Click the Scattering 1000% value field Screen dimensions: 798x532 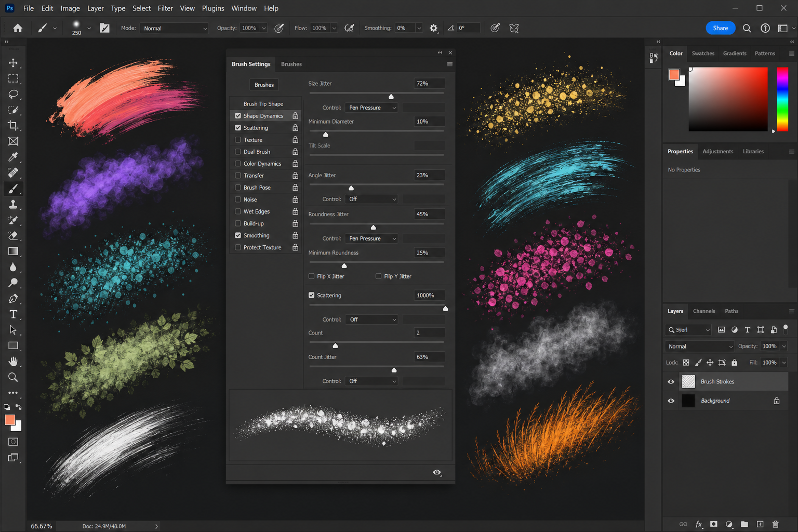point(430,295)
